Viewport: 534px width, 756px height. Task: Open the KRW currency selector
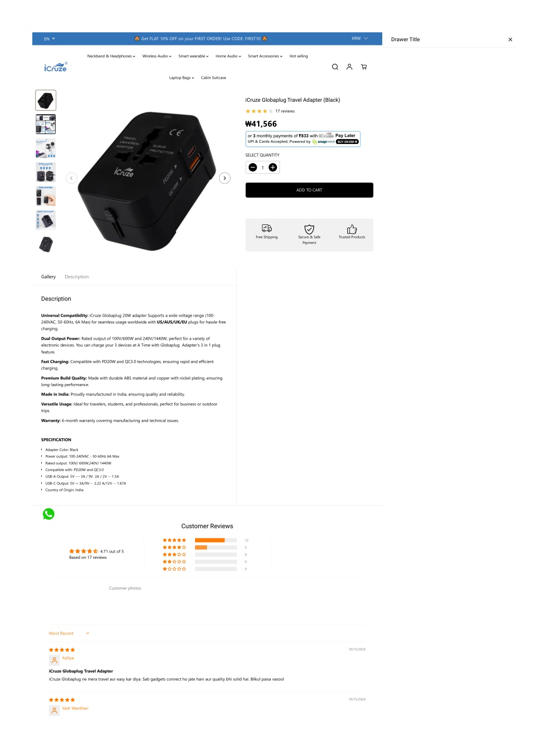click(x=360, y=39)
